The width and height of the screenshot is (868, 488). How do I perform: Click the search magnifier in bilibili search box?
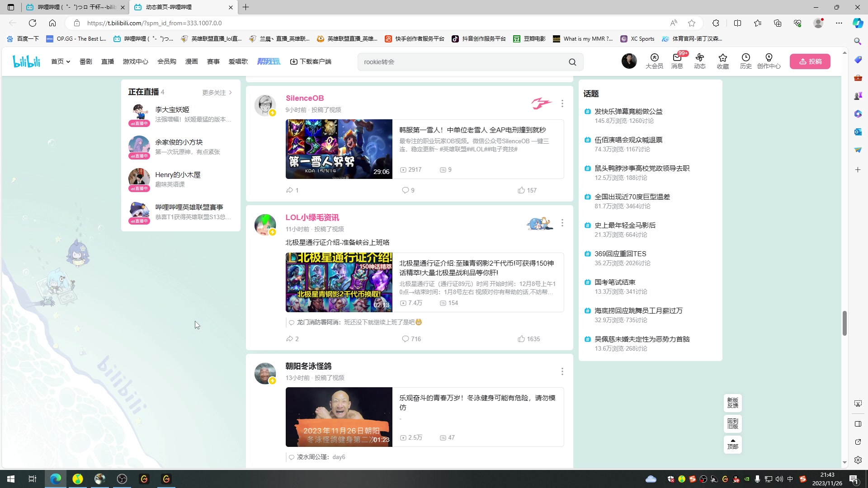point(572,62)
